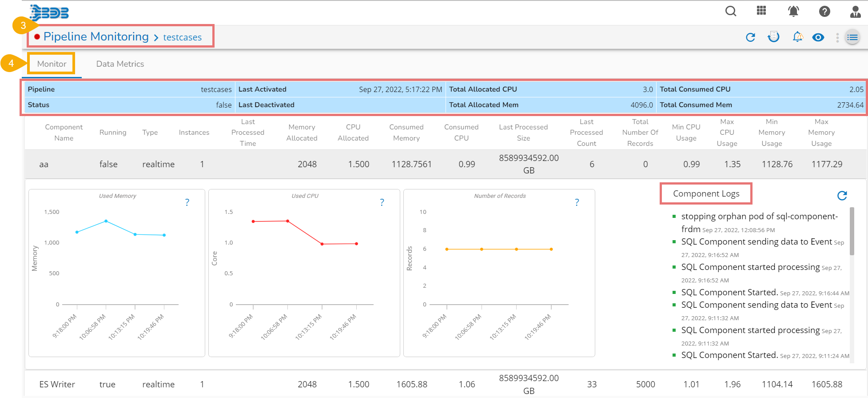Viewport: 868px width, 398px height.
Task: Open the pipeline log history icon
Action: 773,37
